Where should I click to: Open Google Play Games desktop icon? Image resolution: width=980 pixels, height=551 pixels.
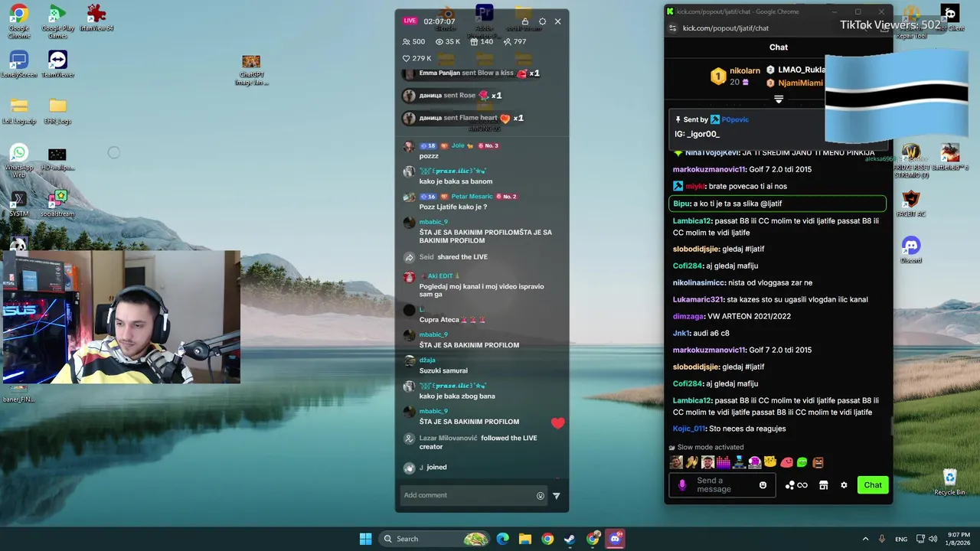pos(57,21)
